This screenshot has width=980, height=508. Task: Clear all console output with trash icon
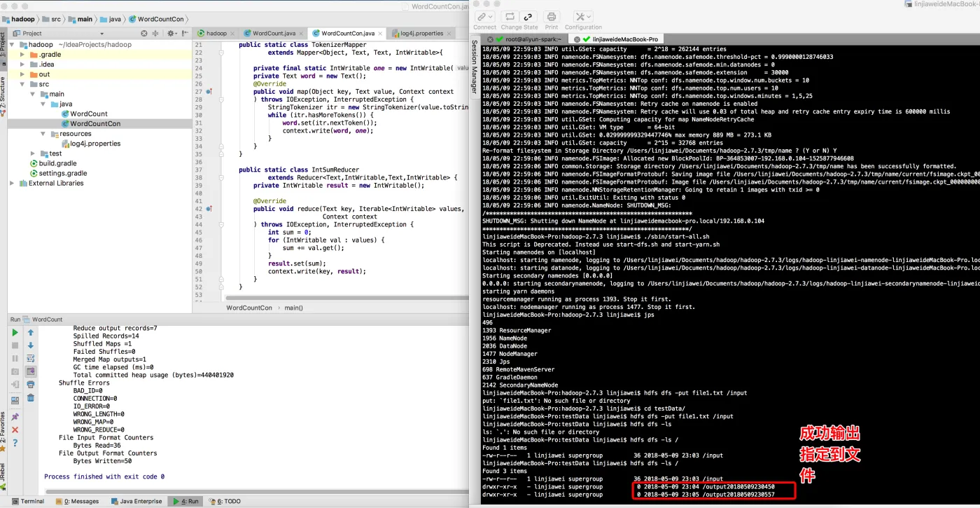pyautogui.click(x=31, y=397)
